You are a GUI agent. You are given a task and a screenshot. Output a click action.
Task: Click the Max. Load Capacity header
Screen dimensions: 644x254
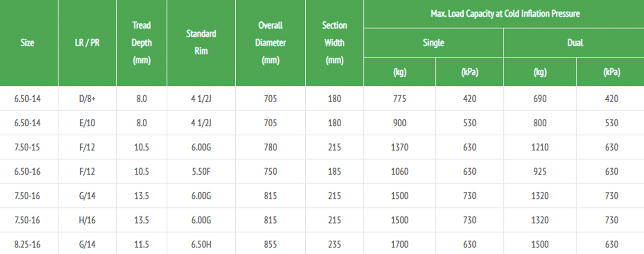coord(505,14)
